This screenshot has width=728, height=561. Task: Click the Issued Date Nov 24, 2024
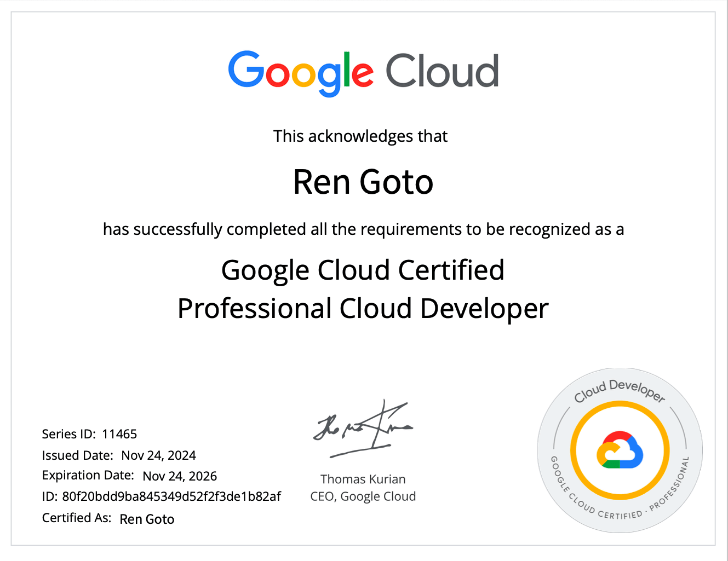[x=159, y=455]
